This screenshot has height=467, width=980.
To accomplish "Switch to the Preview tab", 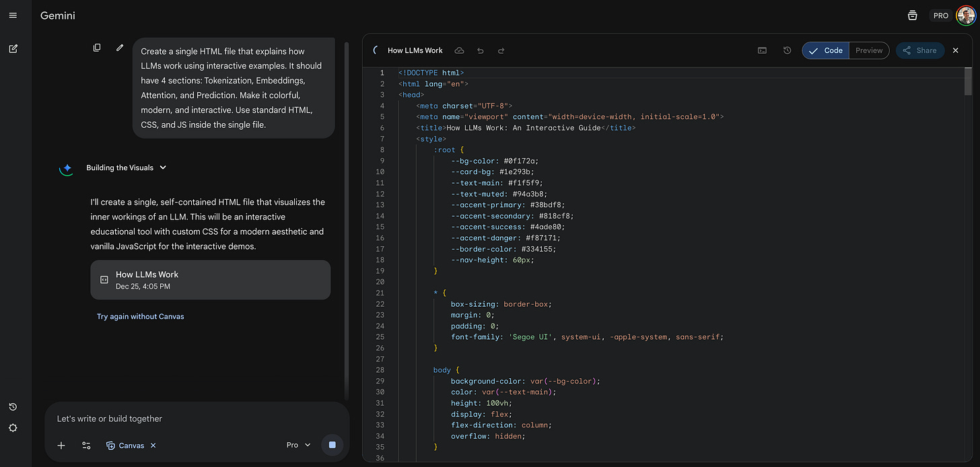I will [868, 50].
